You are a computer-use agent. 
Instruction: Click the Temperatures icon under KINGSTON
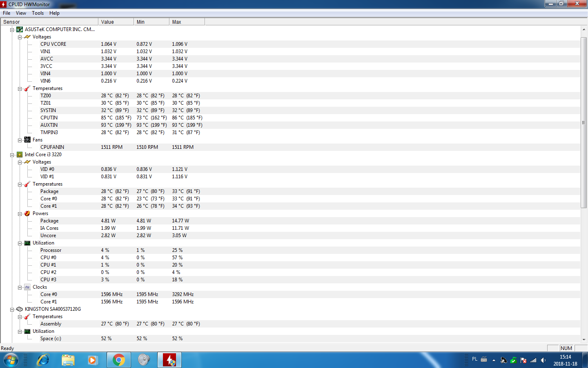click(27, 316)
